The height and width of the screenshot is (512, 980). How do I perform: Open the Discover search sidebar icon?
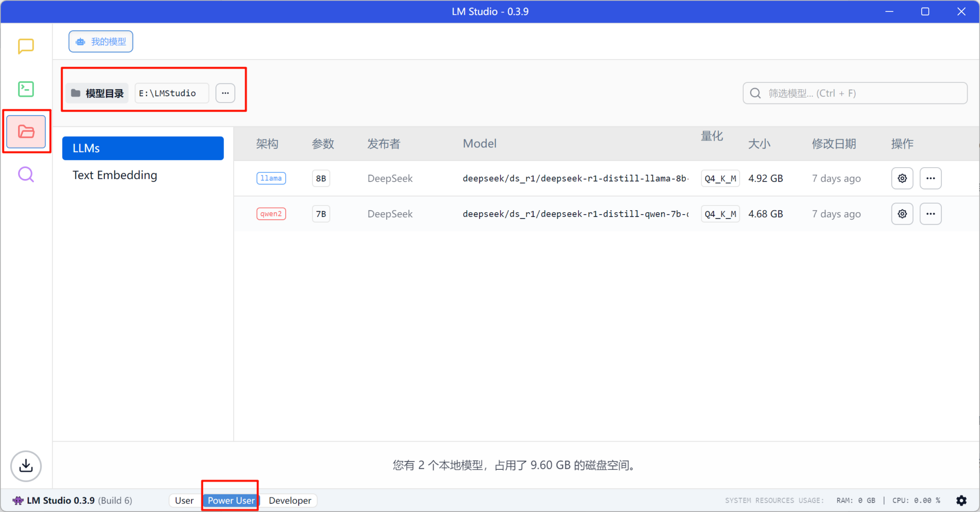[x=25, y=174]
